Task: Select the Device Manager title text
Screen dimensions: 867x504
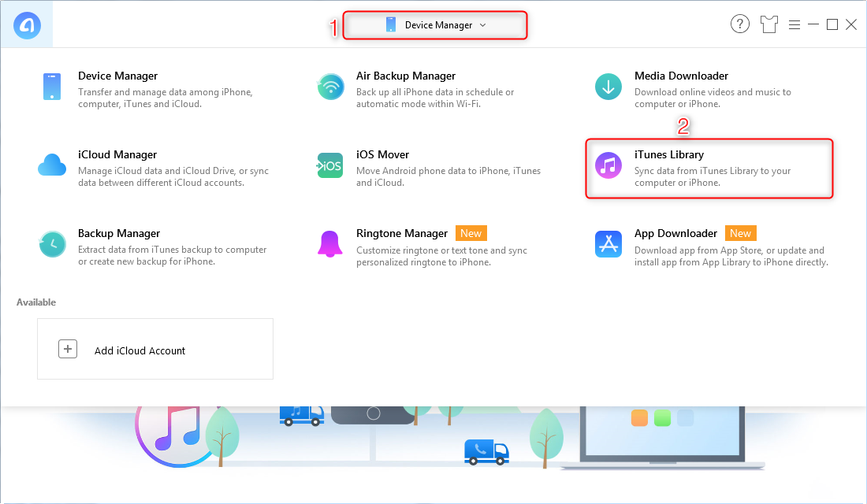Action: [x=117, y=76]
